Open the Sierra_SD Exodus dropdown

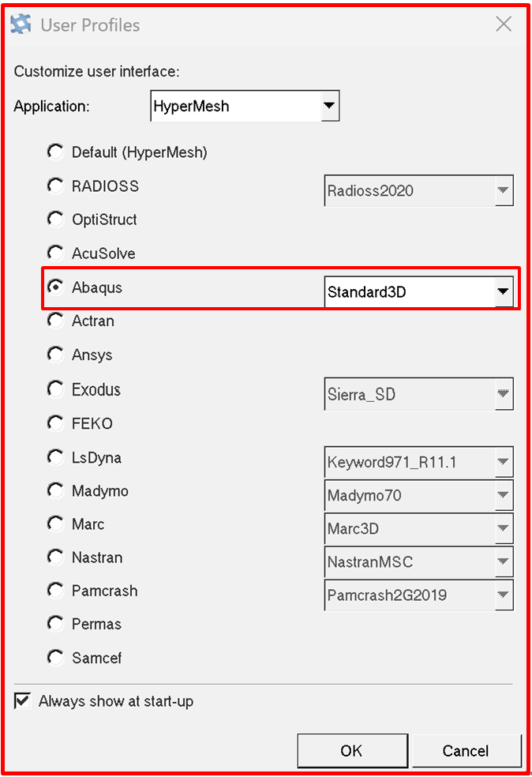418,394
